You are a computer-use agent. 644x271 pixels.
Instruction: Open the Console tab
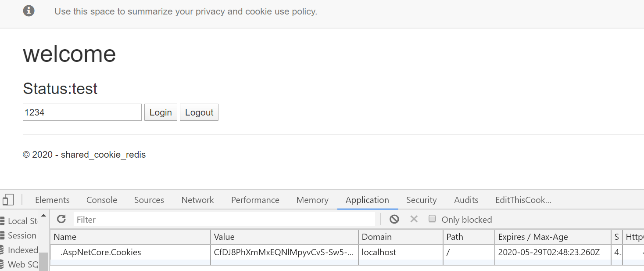tap(102, 200)
